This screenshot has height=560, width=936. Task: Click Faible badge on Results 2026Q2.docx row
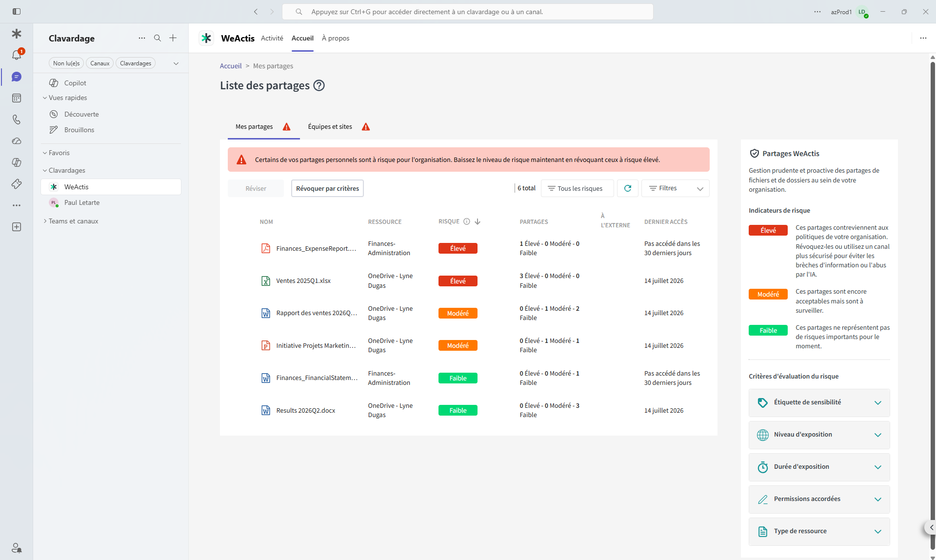point(458,410)
